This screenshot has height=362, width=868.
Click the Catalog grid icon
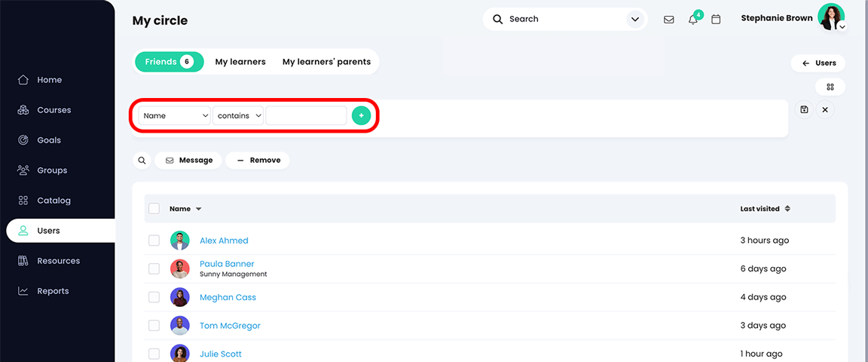click(x=23, y=200)
